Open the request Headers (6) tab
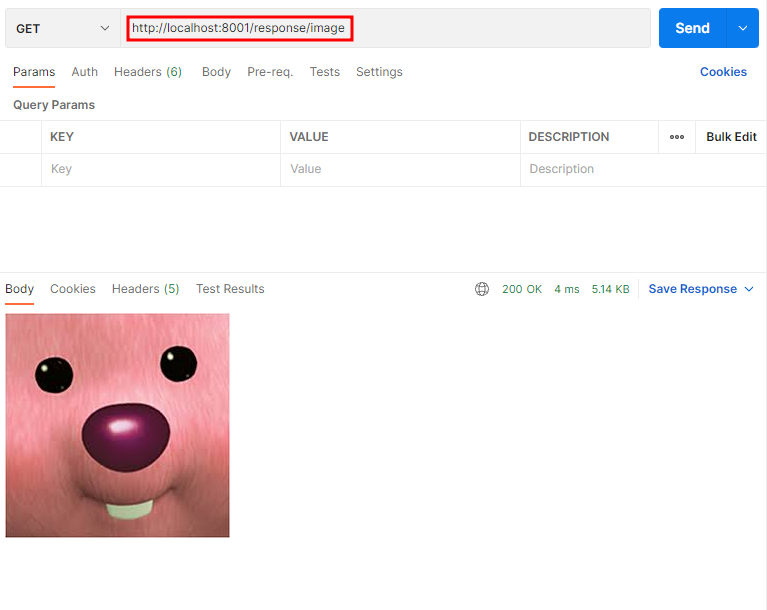The height and width of the screenshot is (610, 767). point(148,72)
